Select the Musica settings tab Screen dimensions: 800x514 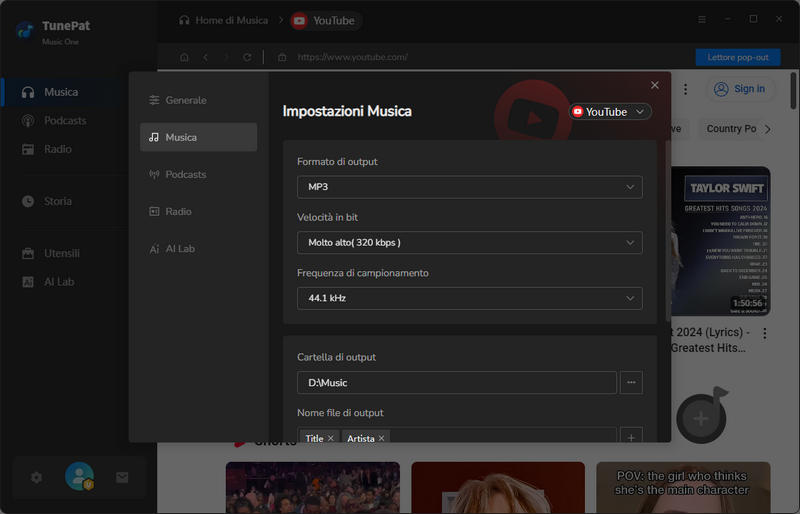[x=198, y=137]
